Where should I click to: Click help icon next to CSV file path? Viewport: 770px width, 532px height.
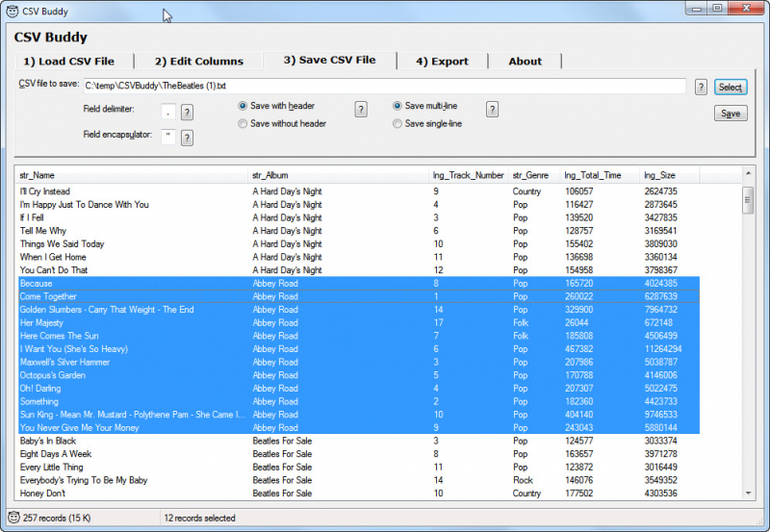point(702,87)
